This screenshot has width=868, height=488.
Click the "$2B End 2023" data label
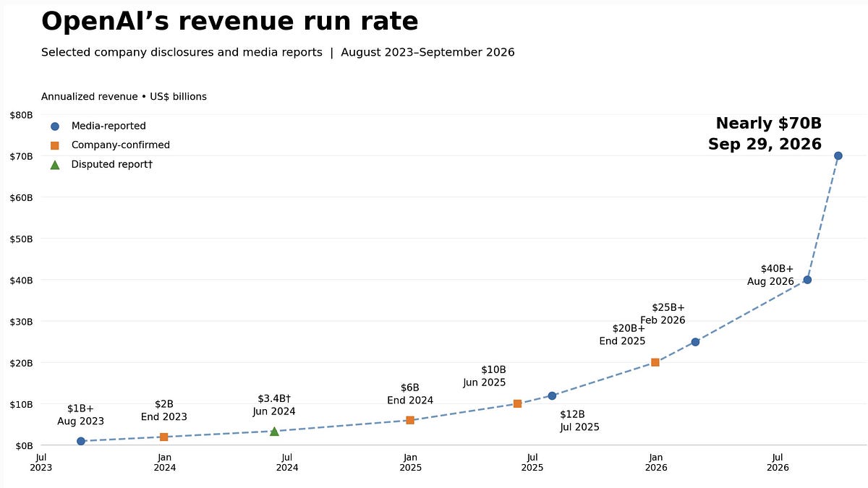(x=164, y=411)
